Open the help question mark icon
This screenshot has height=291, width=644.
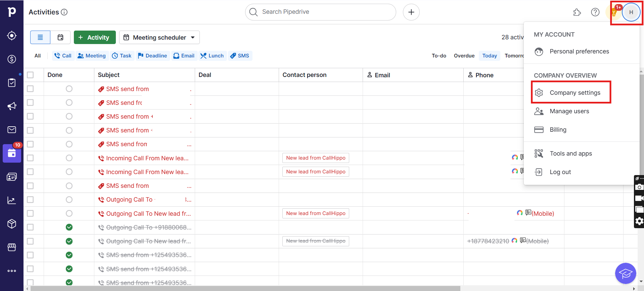595,12
